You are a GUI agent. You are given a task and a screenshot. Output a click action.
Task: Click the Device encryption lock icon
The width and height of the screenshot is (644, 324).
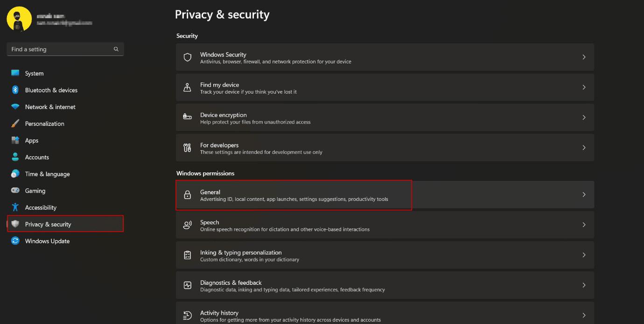pos(188,117)
